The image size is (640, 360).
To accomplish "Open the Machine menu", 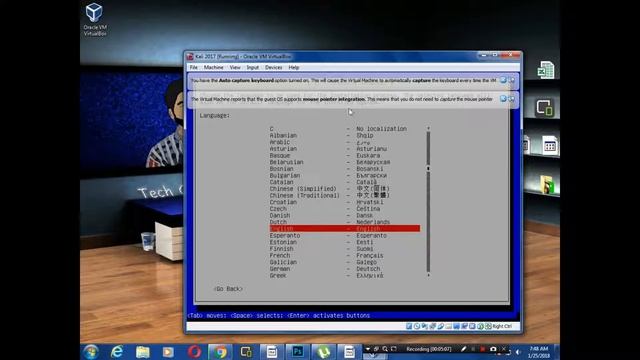I will pos(213,67).
